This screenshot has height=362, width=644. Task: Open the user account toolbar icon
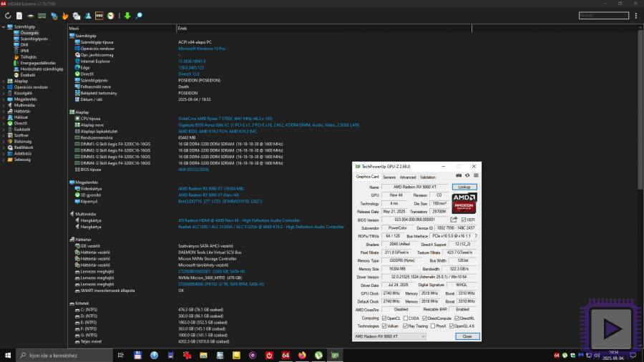tap(88, 16)
